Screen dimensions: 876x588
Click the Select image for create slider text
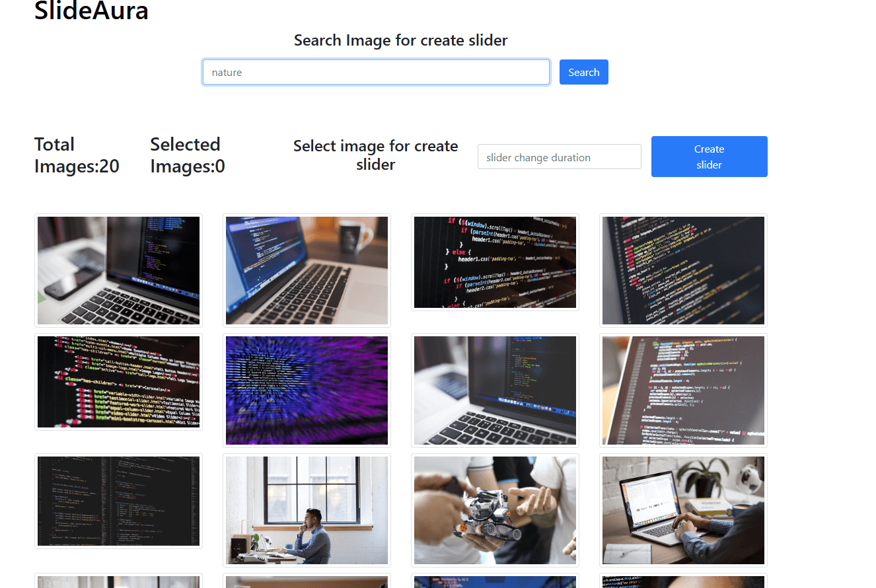click(376, 155)
